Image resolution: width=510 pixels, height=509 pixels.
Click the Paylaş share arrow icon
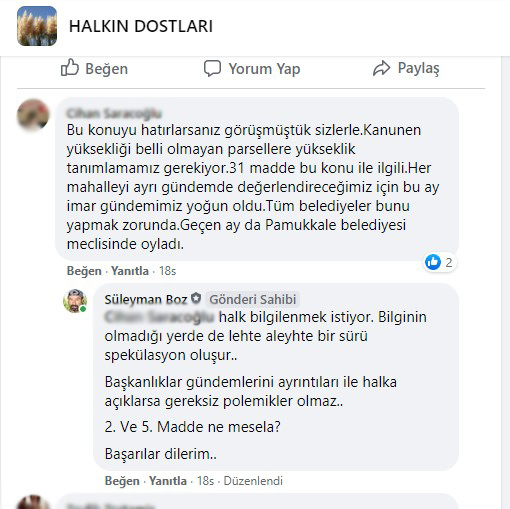pyautogui.click(x=381, y=68)
